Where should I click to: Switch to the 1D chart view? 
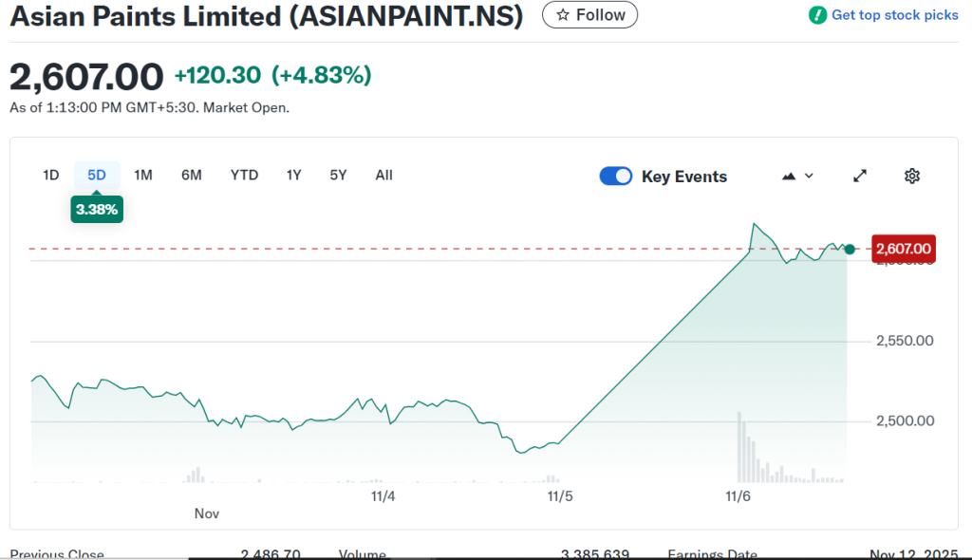coord(51,175)
